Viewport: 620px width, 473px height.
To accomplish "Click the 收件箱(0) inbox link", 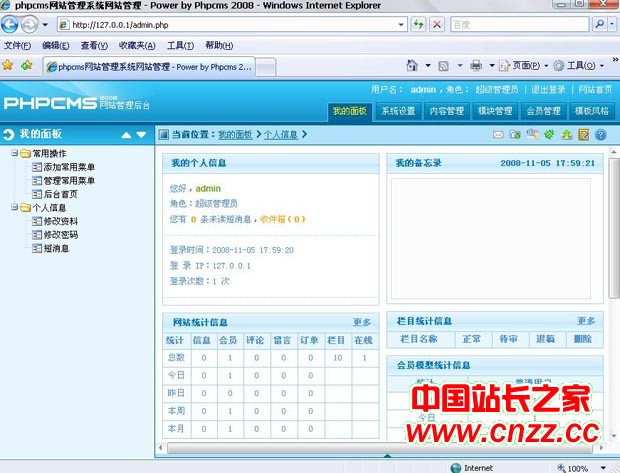I will [x=283, y=219].
